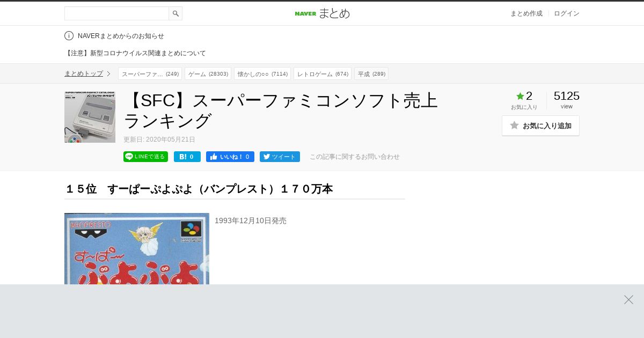Select the レトロゲーム (674) tag
Image resolution: width=644 pixels, height=338 pixels.
[x=323, y=74]
